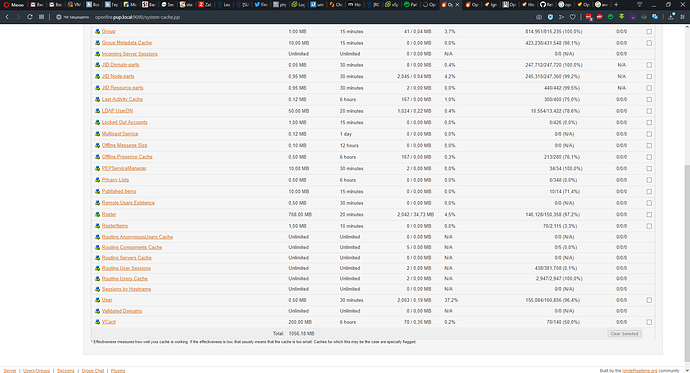
Task: Click the icon beside Validated Domains
Action: point(98,311)
